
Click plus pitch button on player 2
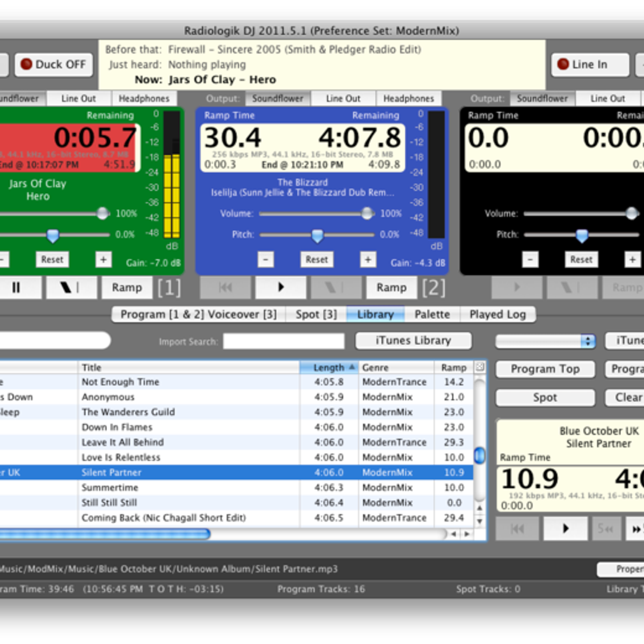tap(368, 260)
